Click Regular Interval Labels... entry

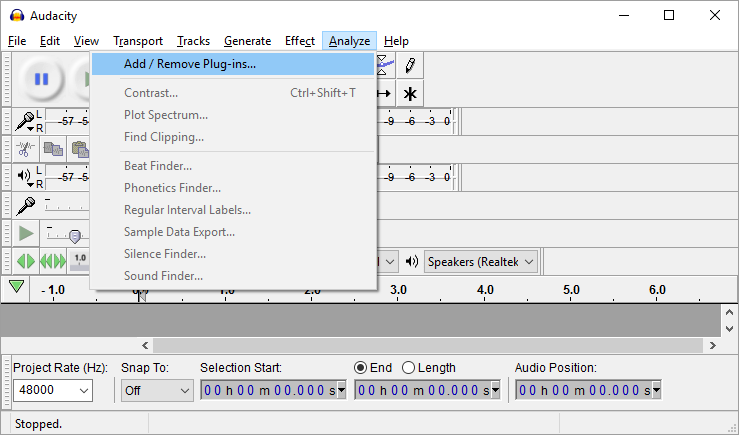click(233, 210)
